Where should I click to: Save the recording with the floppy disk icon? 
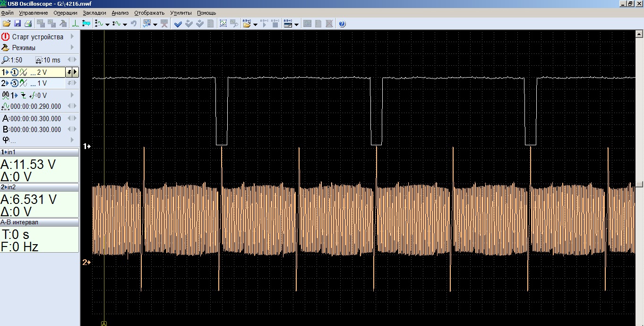(x=17, y=24)
